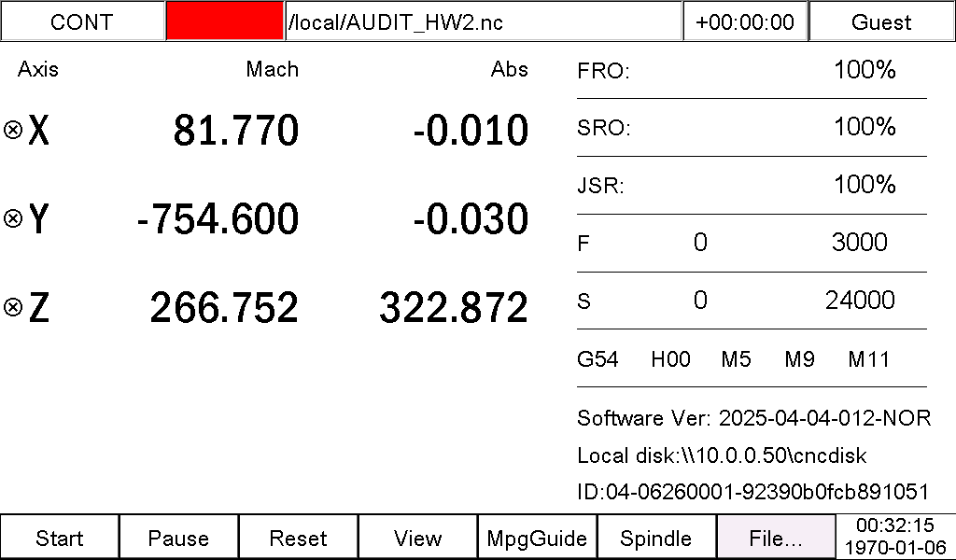Viewport: 956px width, 560px height.
Task: Click the Guest user label
Action: 881,21
